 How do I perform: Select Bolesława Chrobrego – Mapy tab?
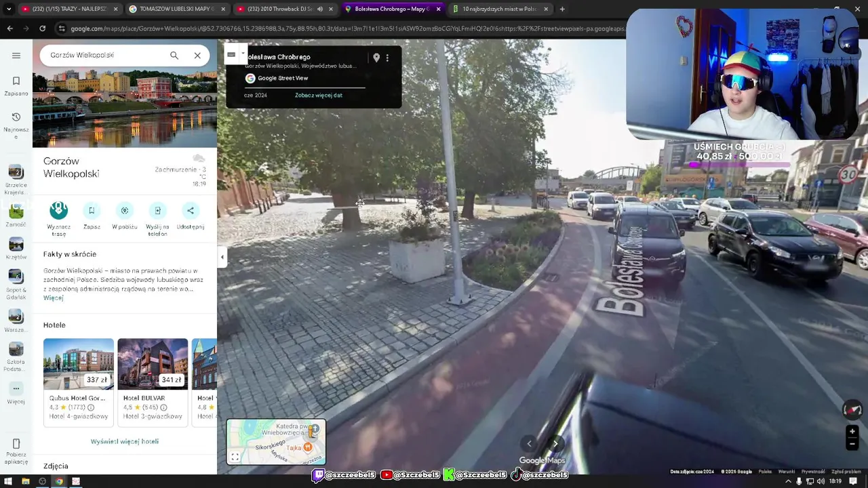[x=392, y=9]
